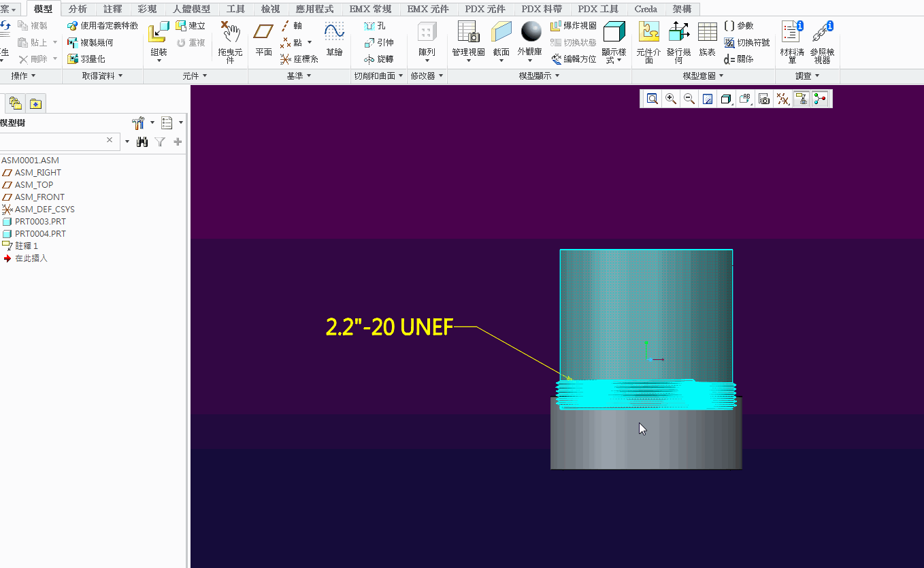Image resolution: width=924 pixels, height=568 pixels.
Task: Expand the 元件 (Component) group dropdown
Action: [x=195, y=76]
